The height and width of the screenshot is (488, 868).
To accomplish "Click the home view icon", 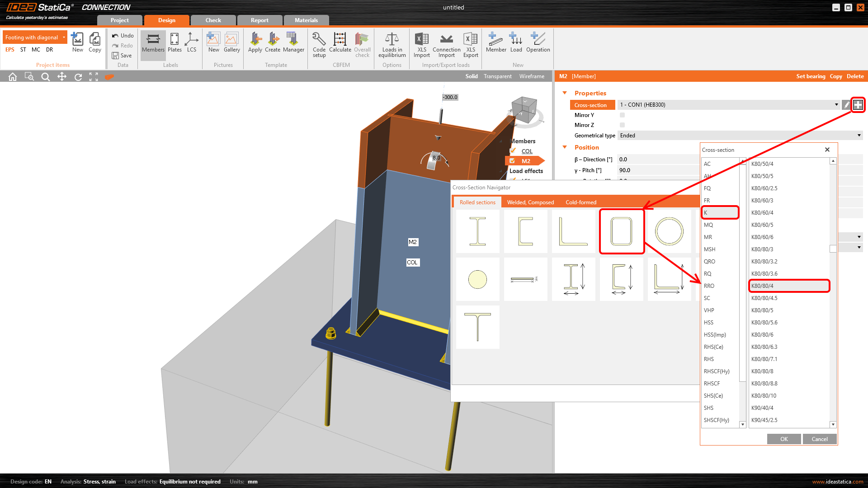I will click(x=13, y=77).
